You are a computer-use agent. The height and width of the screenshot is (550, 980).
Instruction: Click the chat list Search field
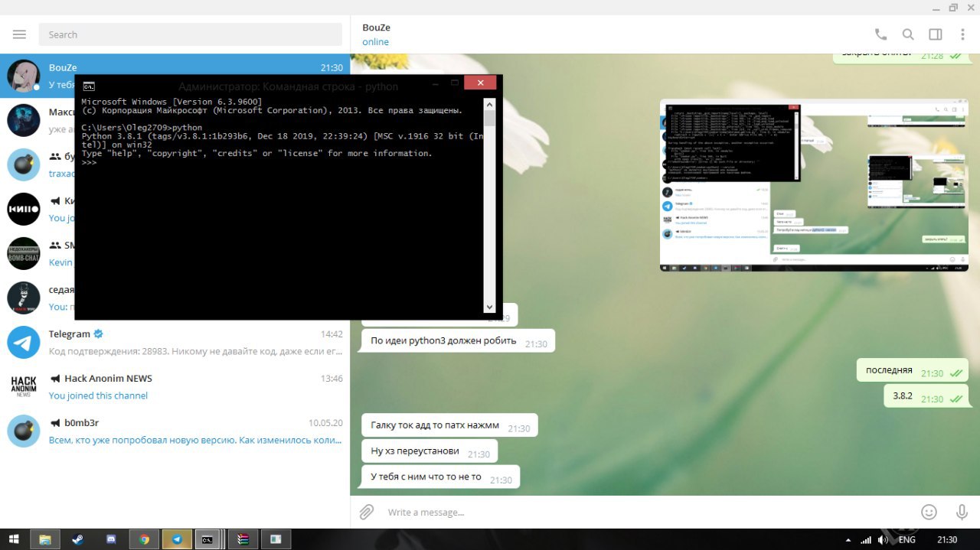pos(191,34)
